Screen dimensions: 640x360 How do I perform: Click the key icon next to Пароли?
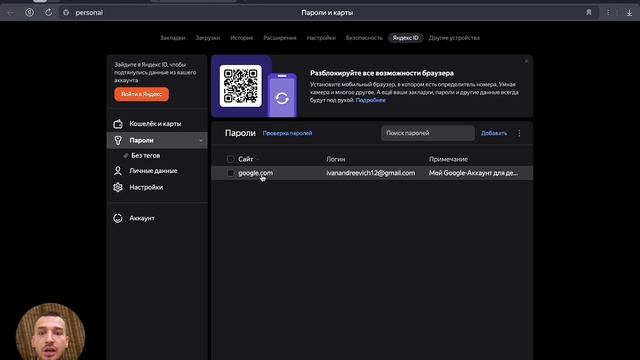pyautogui.click(x=118, y=140)
